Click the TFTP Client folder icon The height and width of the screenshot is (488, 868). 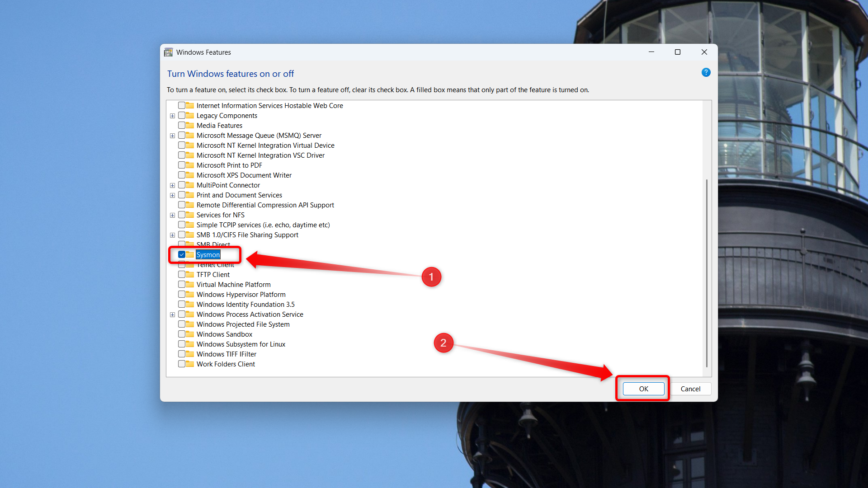(x=190, y=275)
